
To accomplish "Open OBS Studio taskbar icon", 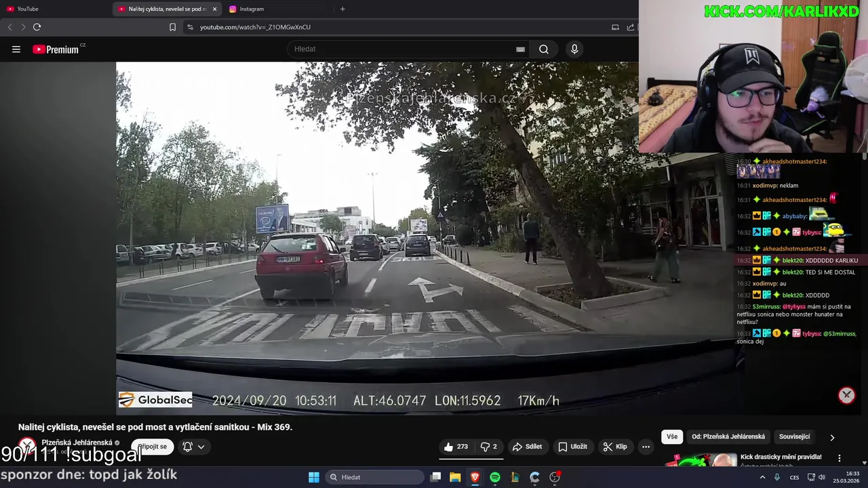I will (x=555, y=477).
